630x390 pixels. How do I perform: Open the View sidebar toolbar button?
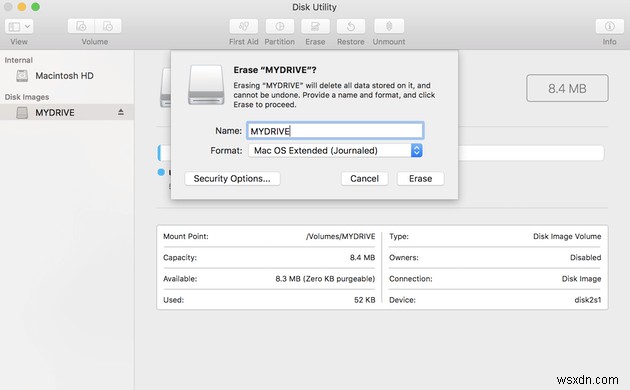click(19, 27)
